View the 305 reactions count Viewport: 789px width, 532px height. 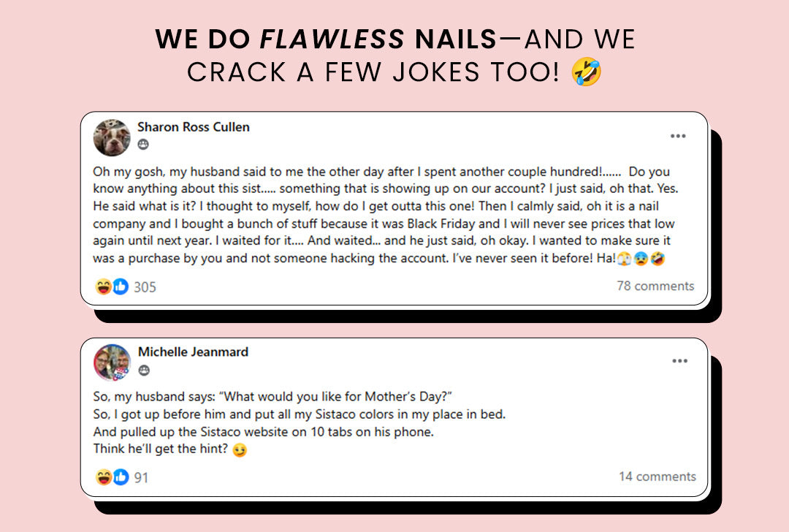(145, 287)
